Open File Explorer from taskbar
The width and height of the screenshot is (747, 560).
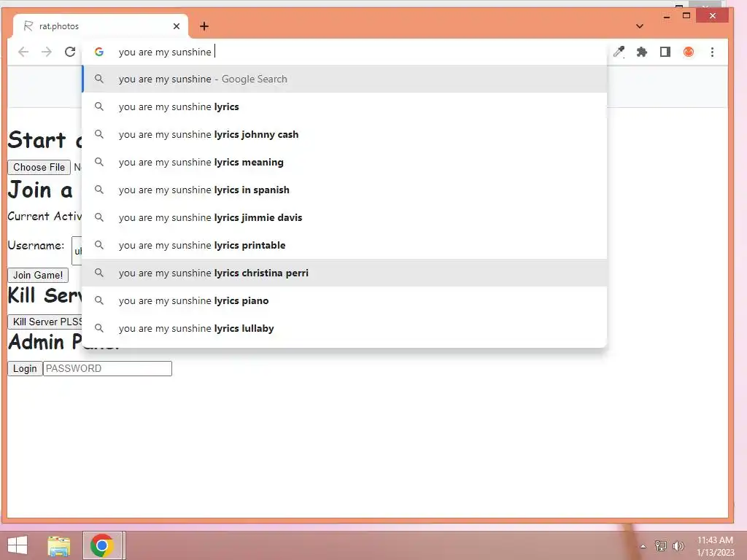point(59,545)
